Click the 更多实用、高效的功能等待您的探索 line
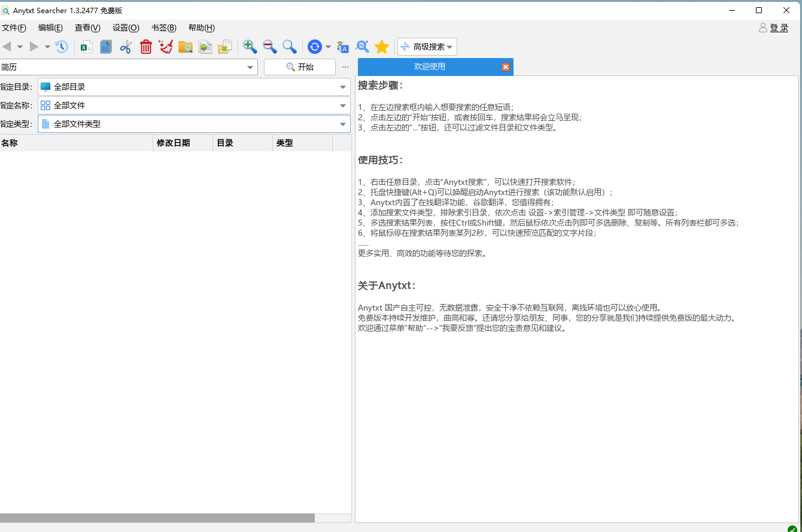Screen dimensions: 802x532 (x=422, y=253)
